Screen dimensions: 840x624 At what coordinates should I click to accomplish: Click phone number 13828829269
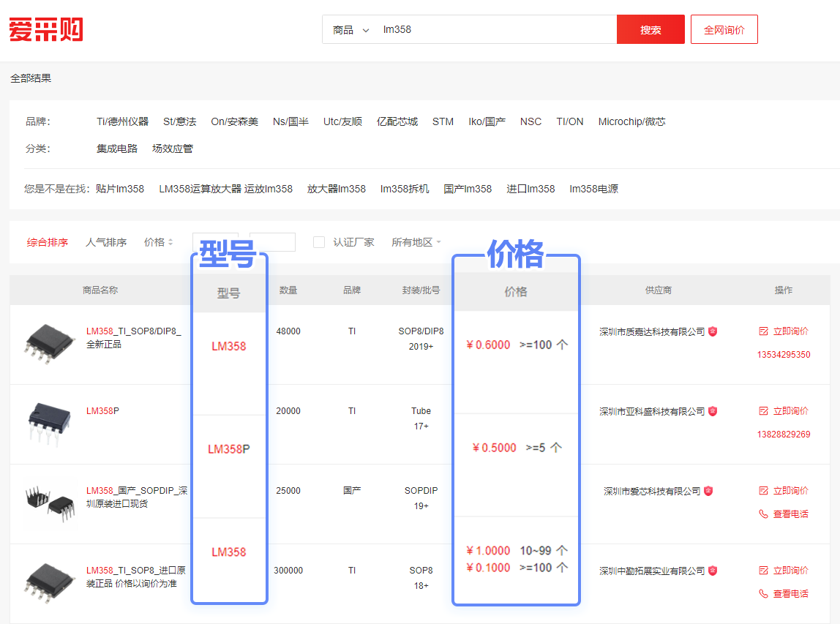click(784, 435)
